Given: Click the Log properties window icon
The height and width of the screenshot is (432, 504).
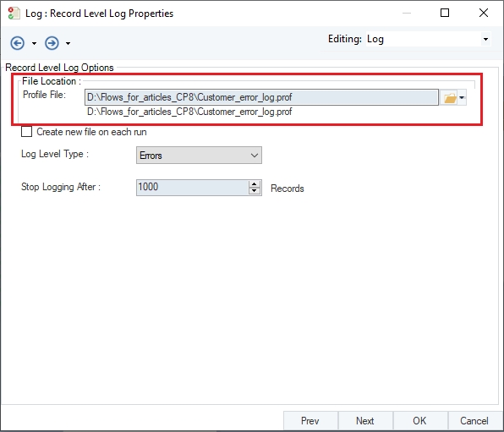Looking at the screenshot, I should (x=14, y=14).
